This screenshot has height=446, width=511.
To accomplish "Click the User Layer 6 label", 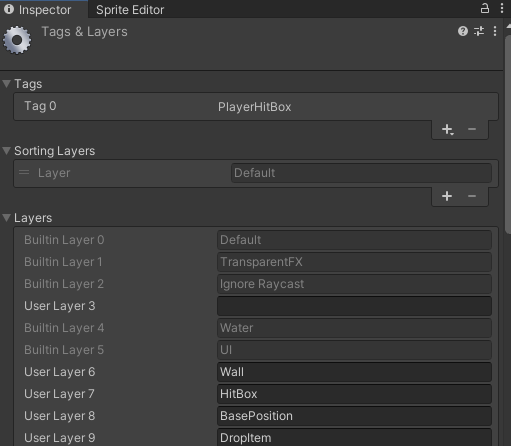I will pos(60,372).
